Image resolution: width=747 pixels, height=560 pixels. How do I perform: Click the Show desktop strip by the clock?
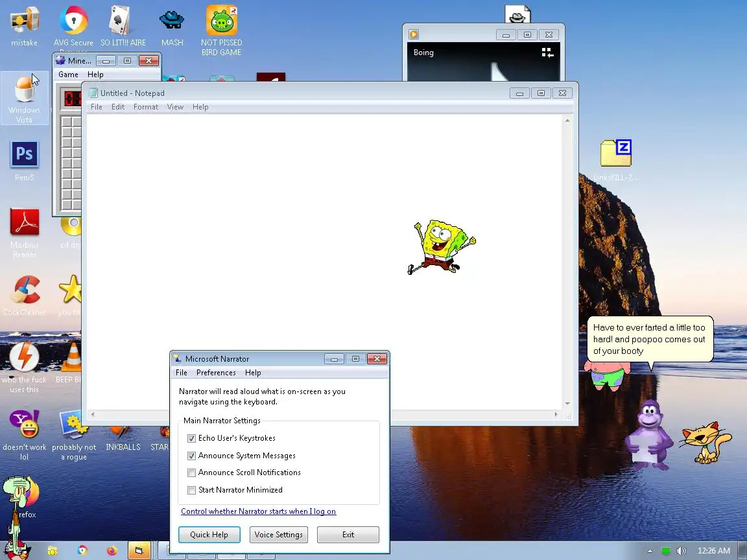point(743,551)
